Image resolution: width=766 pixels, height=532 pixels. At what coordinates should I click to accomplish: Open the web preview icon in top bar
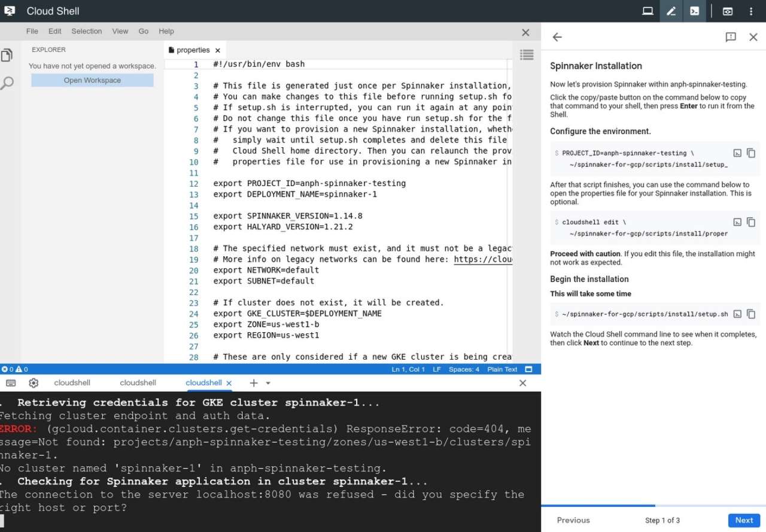pos(728,11)
